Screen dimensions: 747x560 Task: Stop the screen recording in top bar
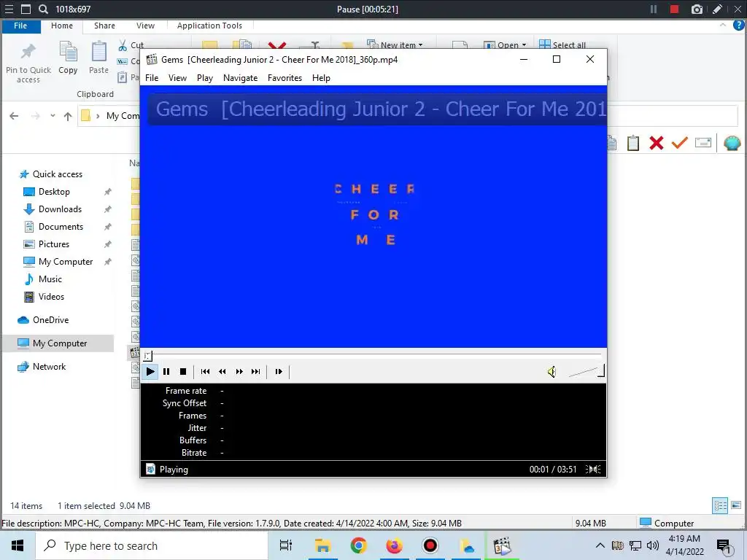click(x=675, y=9)
